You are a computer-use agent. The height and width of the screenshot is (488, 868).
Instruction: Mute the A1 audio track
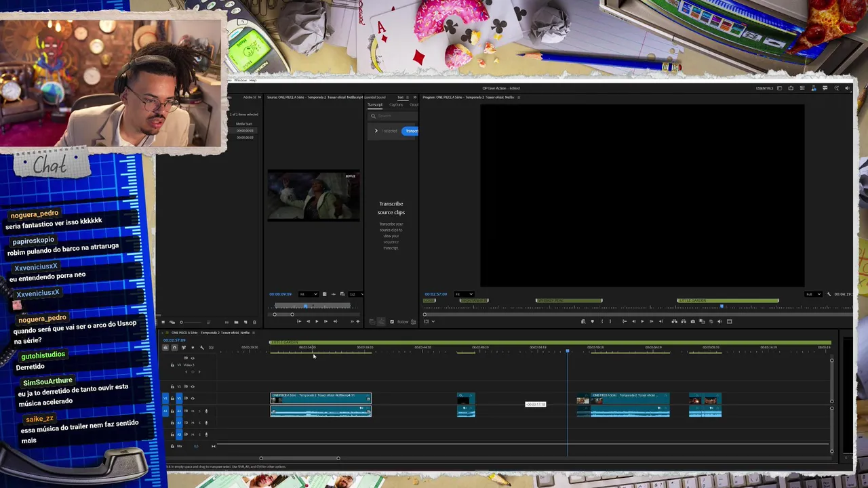(x=193, y=411)
